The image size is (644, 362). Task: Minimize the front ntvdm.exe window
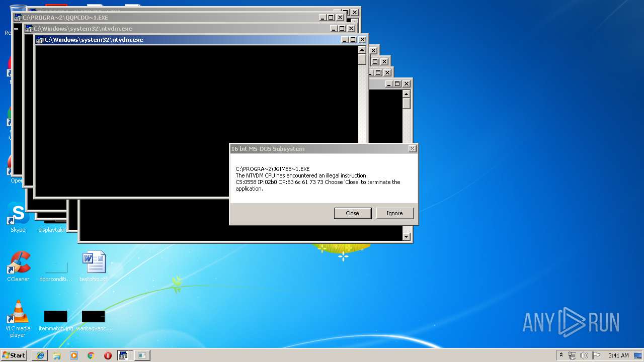click(x=345, y=40)
